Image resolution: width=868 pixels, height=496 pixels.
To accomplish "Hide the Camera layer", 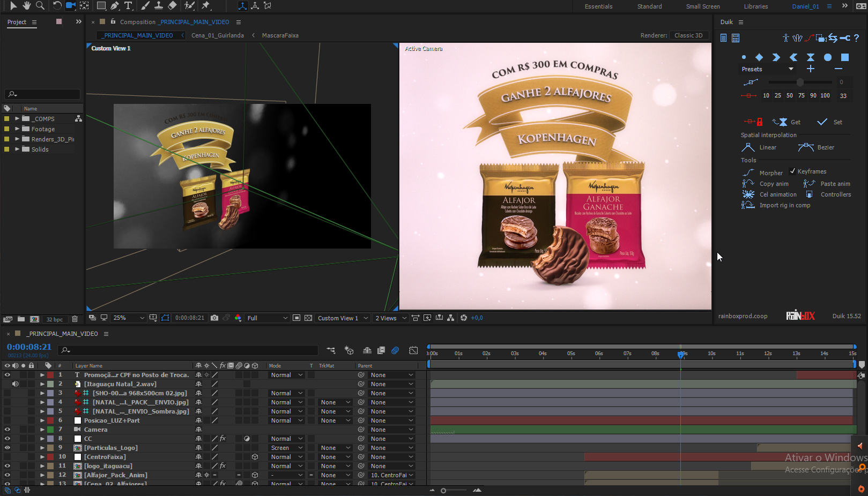I will point(8,430).
